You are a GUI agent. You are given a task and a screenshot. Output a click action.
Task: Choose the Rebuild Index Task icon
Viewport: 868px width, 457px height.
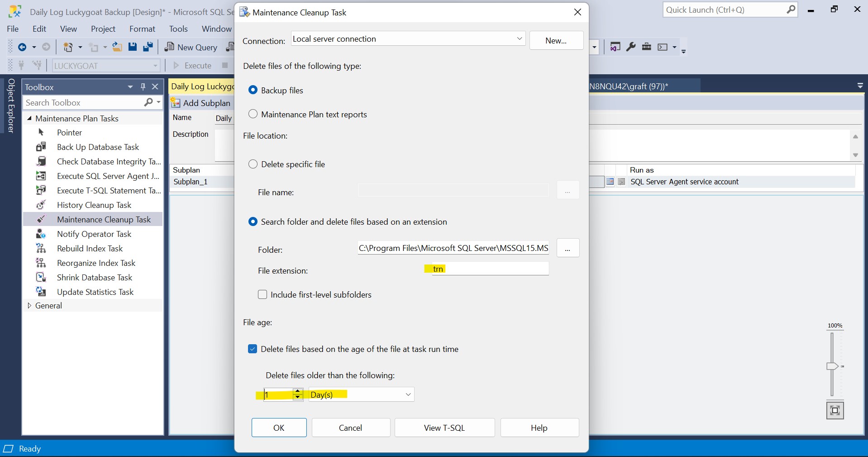click(41, 248)
